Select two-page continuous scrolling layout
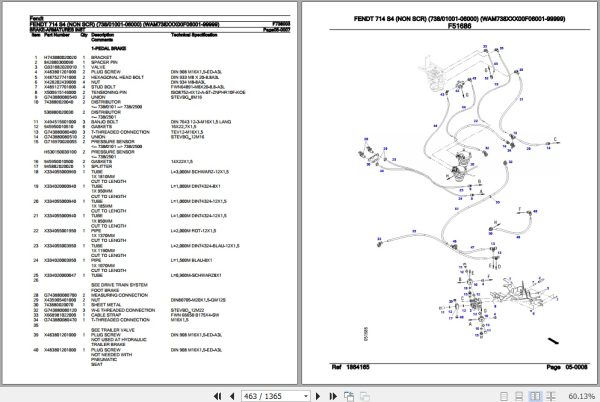Viewport: 600px width, 402px height. point(551,396)
